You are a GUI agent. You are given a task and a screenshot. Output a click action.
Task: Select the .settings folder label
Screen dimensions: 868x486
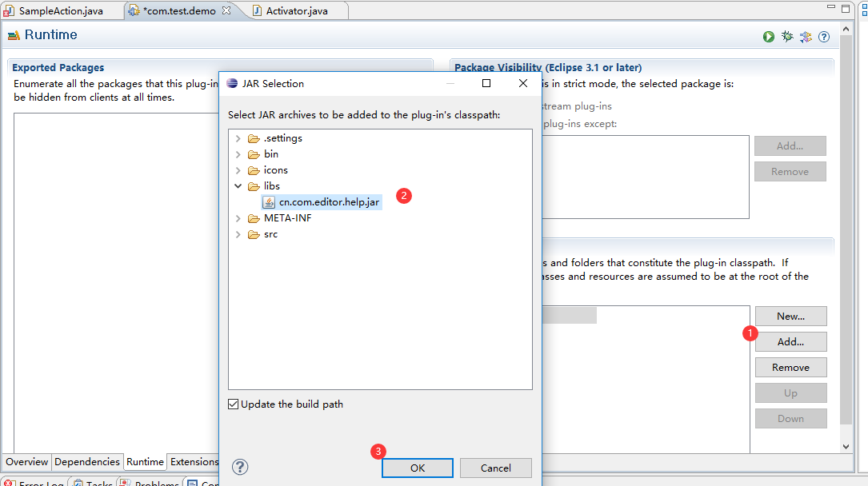pos(283,138)
